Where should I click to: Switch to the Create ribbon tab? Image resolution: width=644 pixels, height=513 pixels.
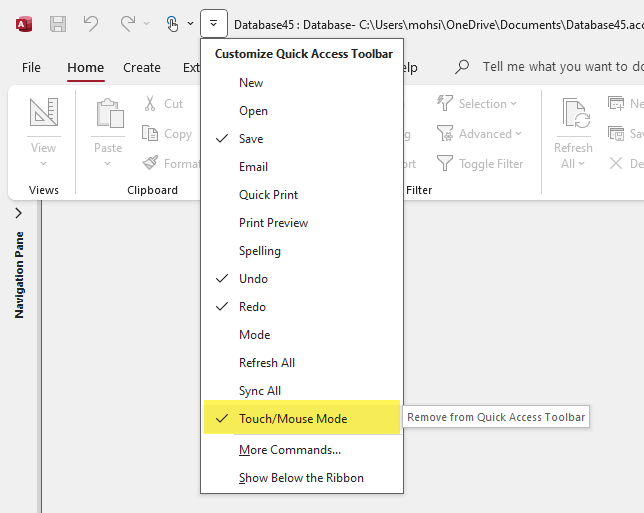pyautogui.click(x=142, y=68)
